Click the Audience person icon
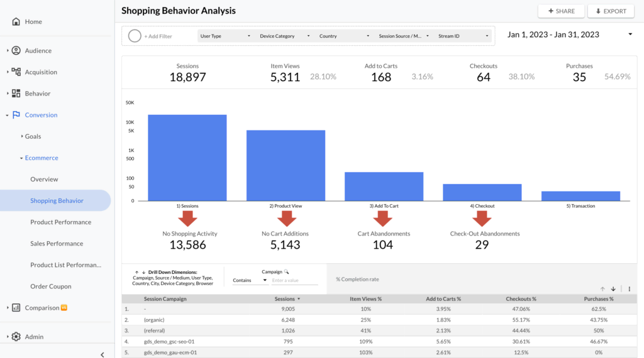 [x=16, y=51]
